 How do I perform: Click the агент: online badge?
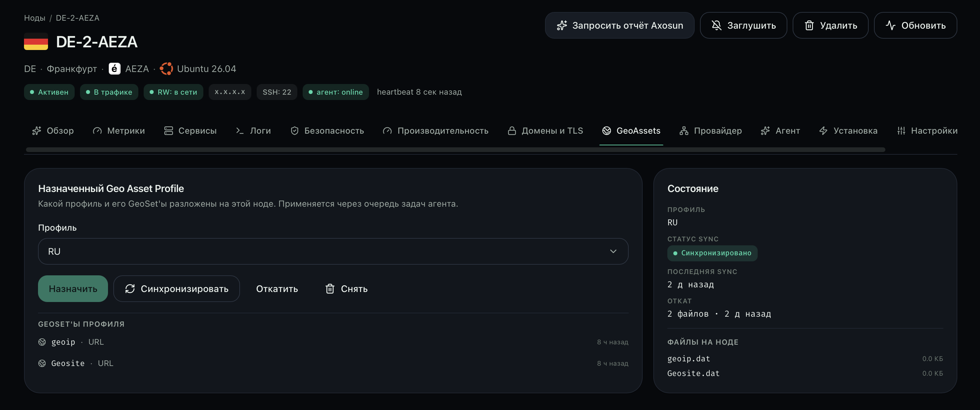(336, 92)
